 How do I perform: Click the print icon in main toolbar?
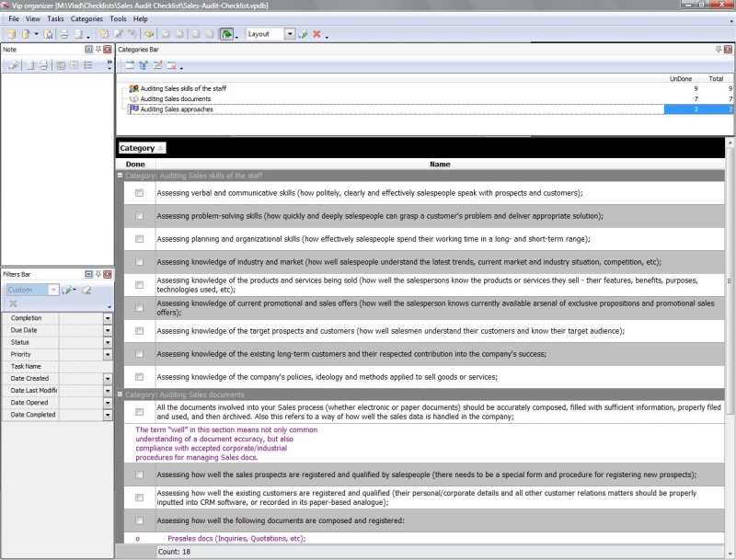(64, 34)
